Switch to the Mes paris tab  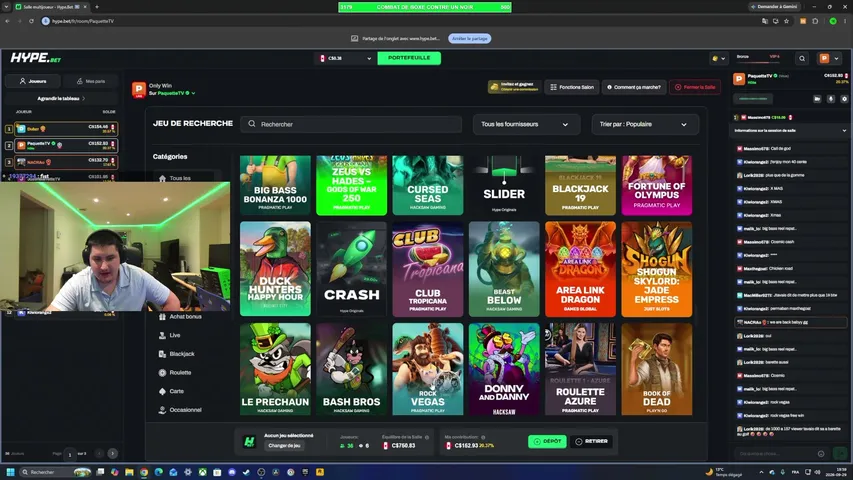coord(90,81)
